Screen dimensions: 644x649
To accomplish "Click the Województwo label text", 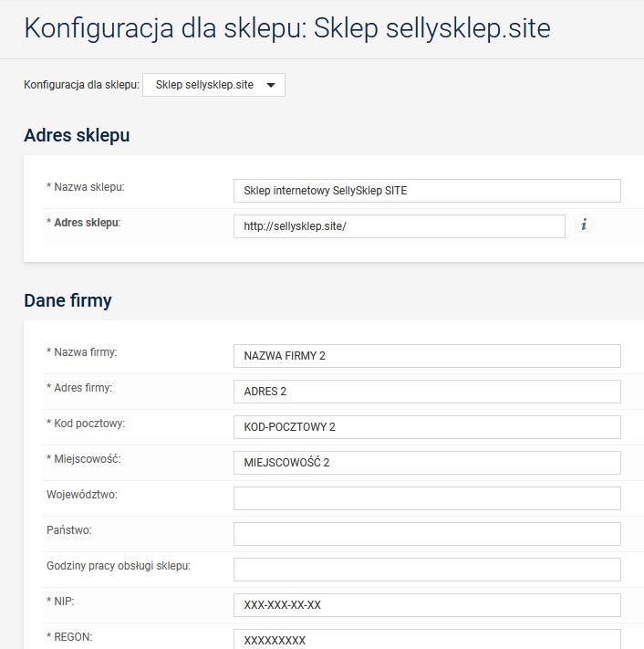I will [83, 495].
